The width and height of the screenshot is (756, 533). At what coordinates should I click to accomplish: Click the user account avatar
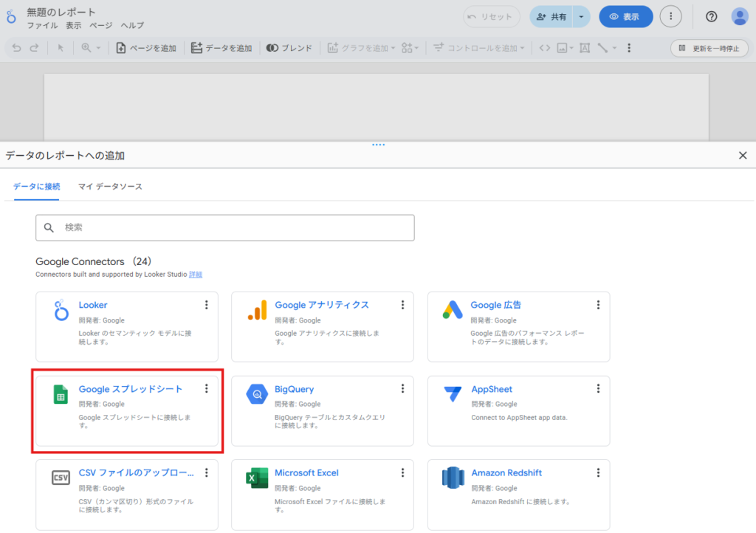click(739, 17)
